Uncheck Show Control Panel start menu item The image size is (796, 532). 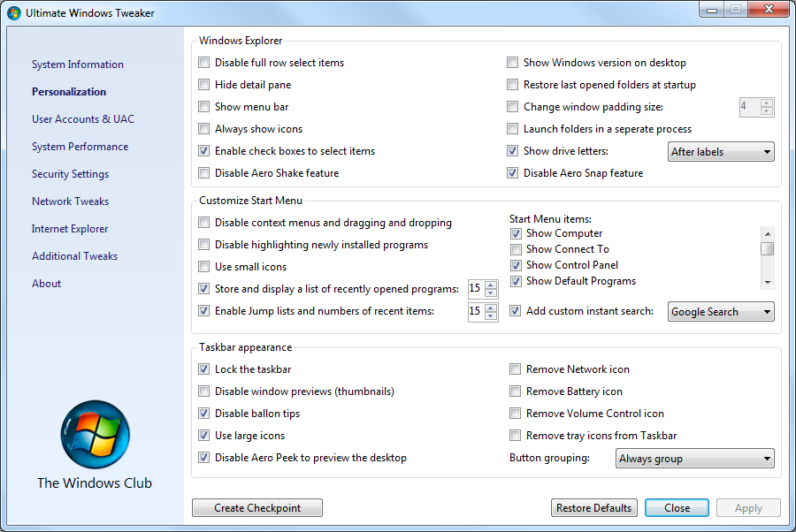(x=516, y=265)
